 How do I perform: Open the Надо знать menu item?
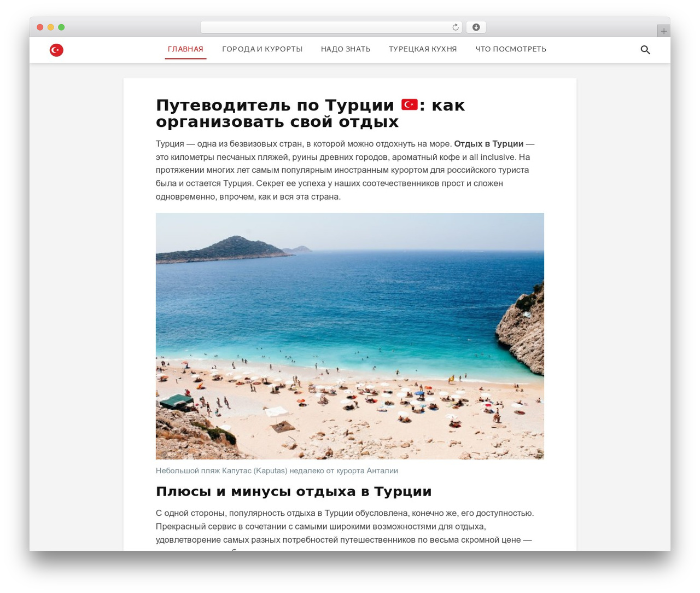(x=346, y=49)
